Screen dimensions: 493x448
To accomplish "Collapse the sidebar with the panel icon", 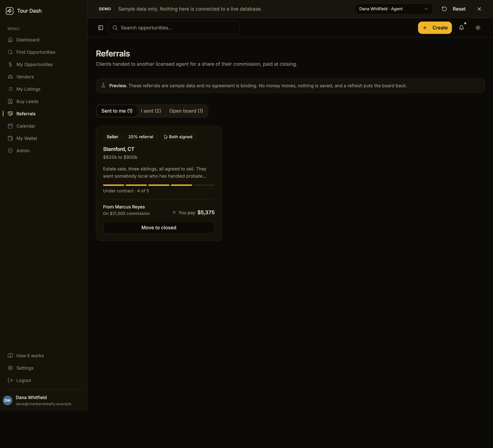I will [x=100, y=28].
